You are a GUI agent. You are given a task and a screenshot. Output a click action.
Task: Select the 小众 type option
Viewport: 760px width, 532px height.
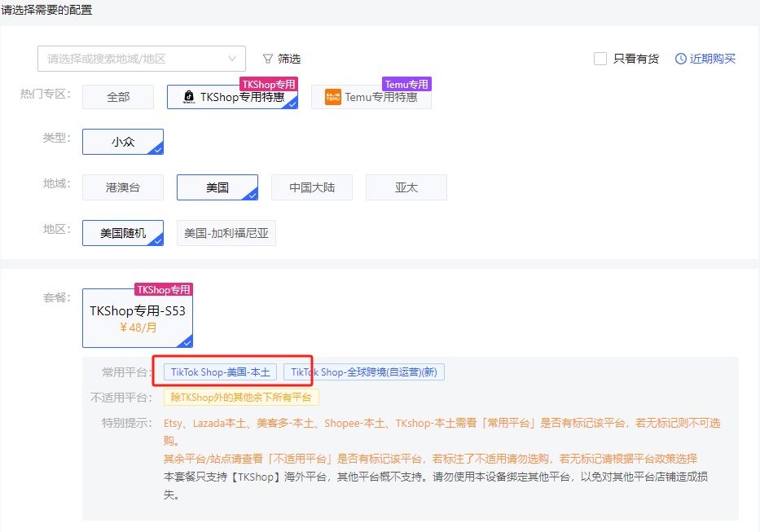pyautogui.click(x=123, y=142)
